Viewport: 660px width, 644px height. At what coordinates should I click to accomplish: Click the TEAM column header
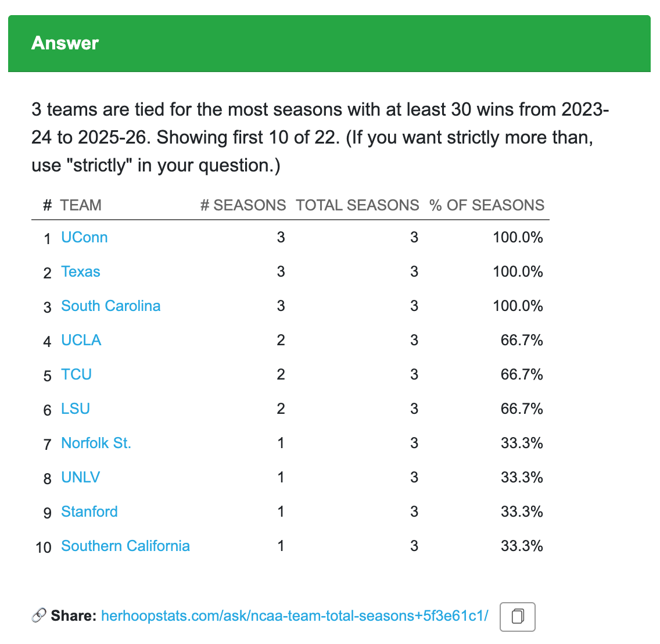point(81,205)
